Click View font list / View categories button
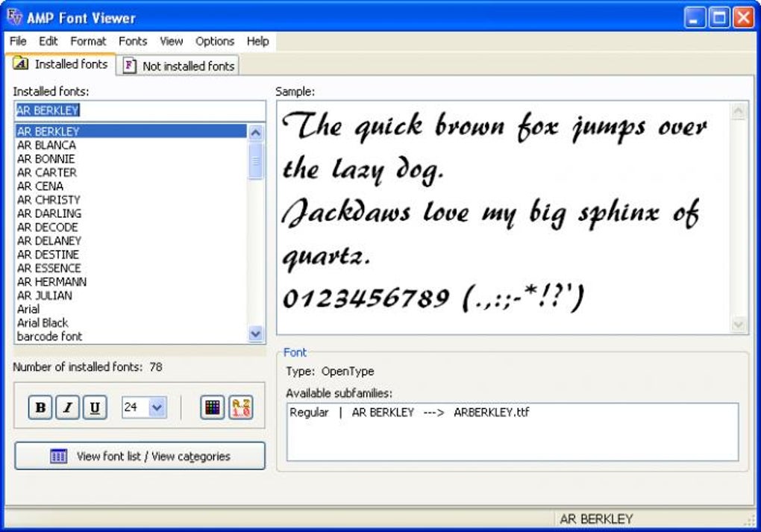The height and width of the screenshot is (532, 761). tap(140, 456)
